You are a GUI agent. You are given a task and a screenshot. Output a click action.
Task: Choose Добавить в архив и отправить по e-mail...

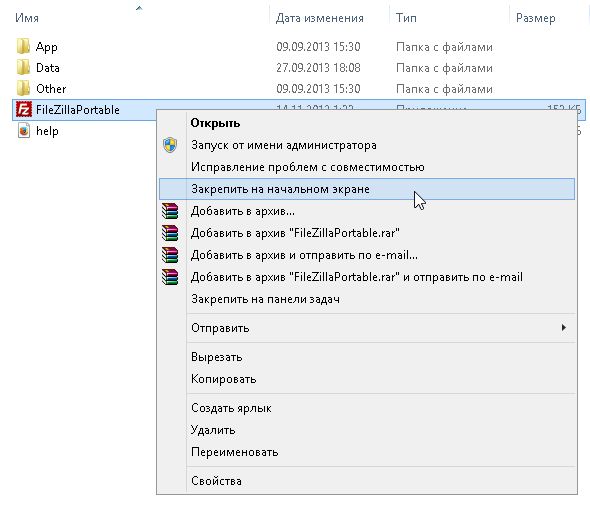coord(367,255)
